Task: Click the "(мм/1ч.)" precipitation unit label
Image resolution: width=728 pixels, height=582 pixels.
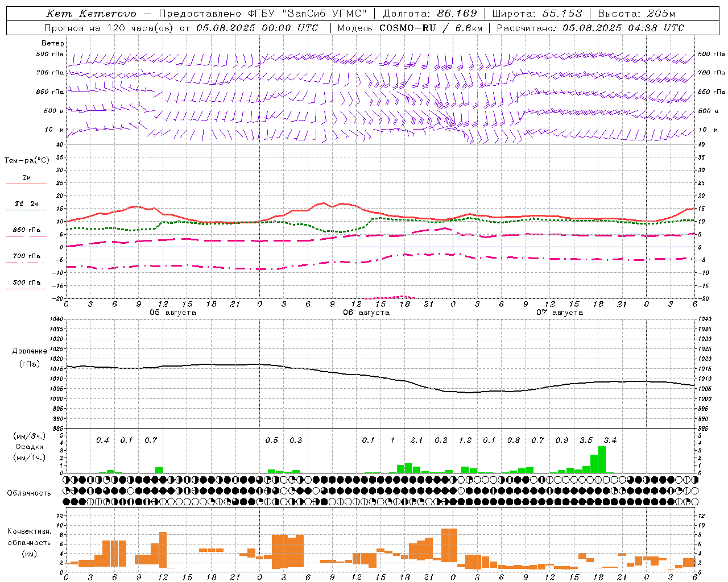Action: (x=29, y=457)
